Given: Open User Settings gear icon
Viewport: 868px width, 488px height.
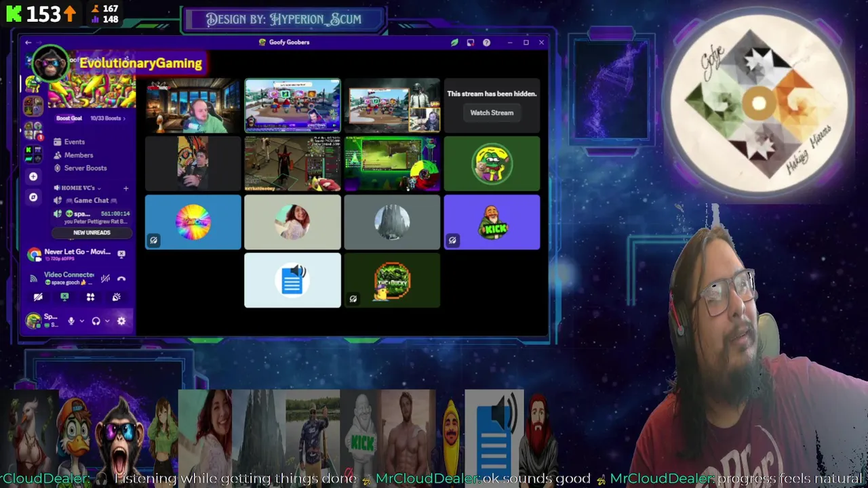Looking at the screenshot, I should click(x=121, y=321).
